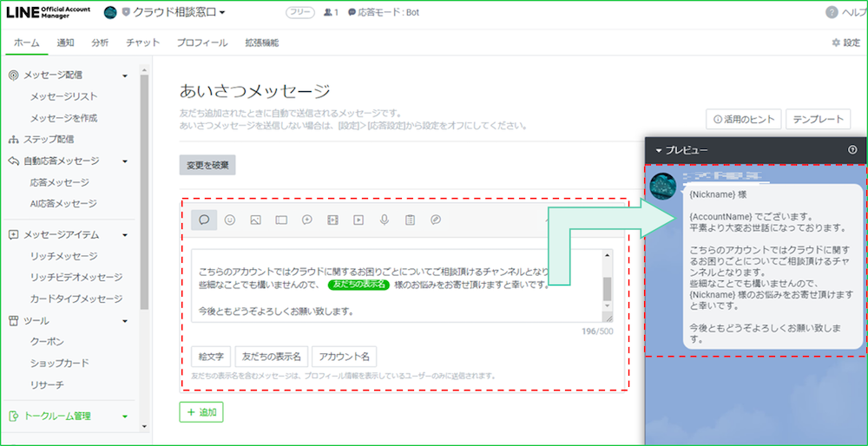Open クーポン in sidebar

(47, 342)
